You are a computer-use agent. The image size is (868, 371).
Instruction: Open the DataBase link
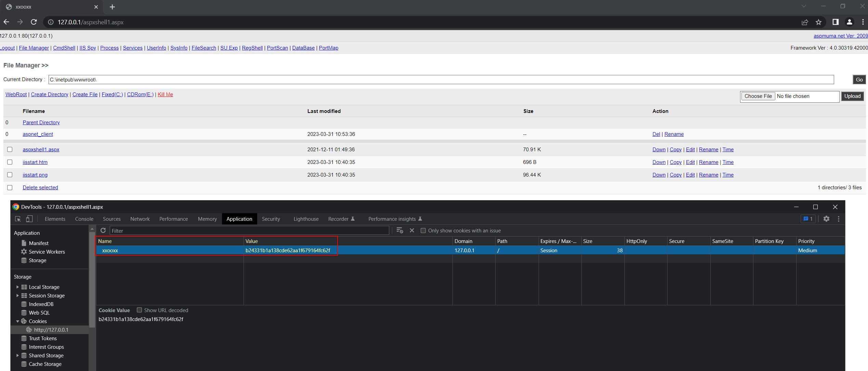point(303,48)
